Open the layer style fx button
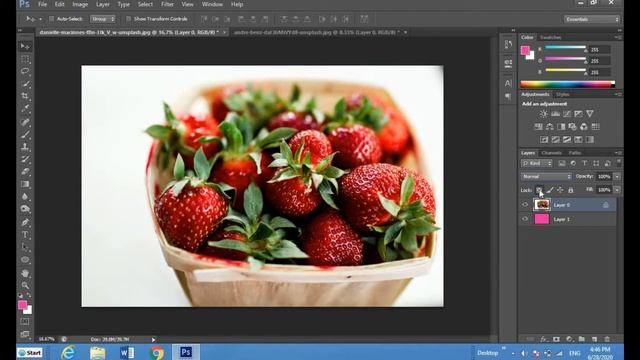This screenshot has height=360, width=640. pyautogui.click(x=544, y=339)
